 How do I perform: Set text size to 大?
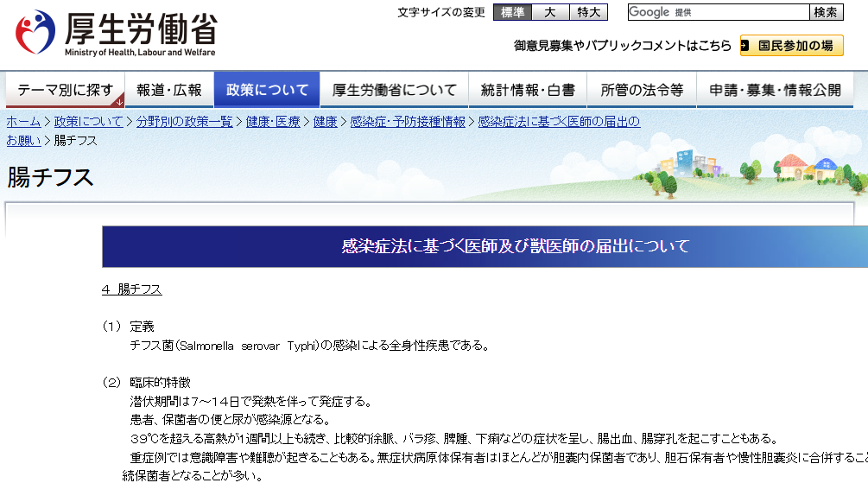(x=549, y=12)
